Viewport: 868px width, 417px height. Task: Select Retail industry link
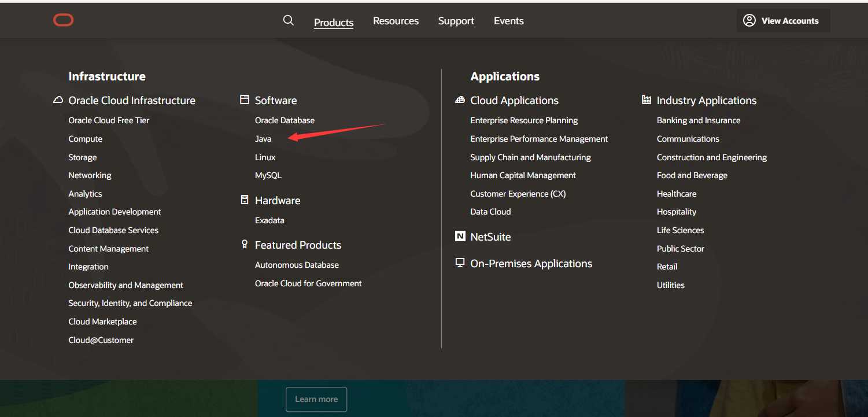click(667, 267)
